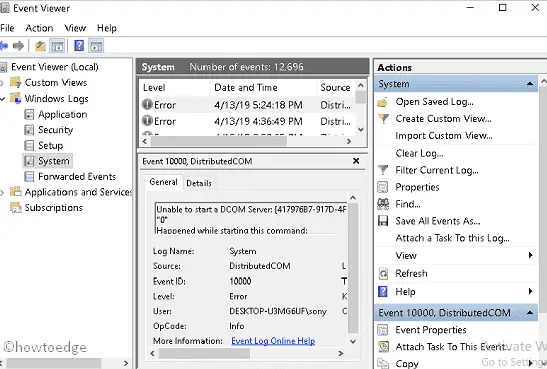The width and height of the screenshot is (547, 369).
Task: Switch to the General tab
Action: [x=164, y=182]
